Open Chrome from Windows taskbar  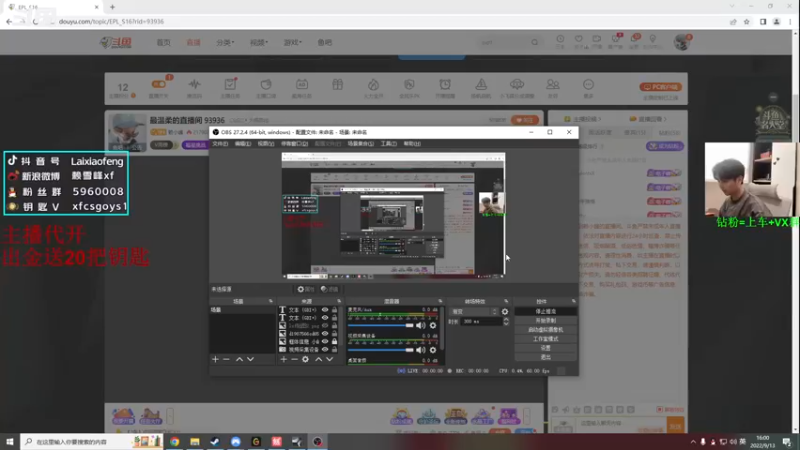(174, 441)
